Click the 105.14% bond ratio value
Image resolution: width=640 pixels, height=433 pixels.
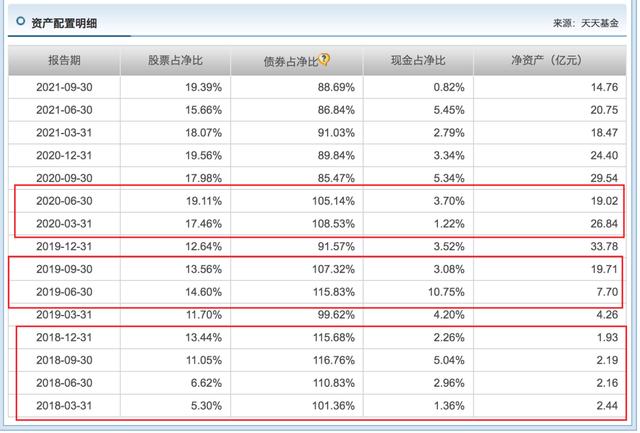tap(334, 201)
